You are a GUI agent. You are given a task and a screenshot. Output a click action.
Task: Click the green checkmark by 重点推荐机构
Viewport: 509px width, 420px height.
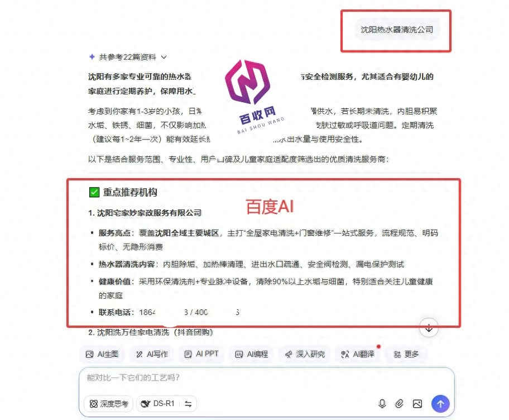tap(94, 192)
